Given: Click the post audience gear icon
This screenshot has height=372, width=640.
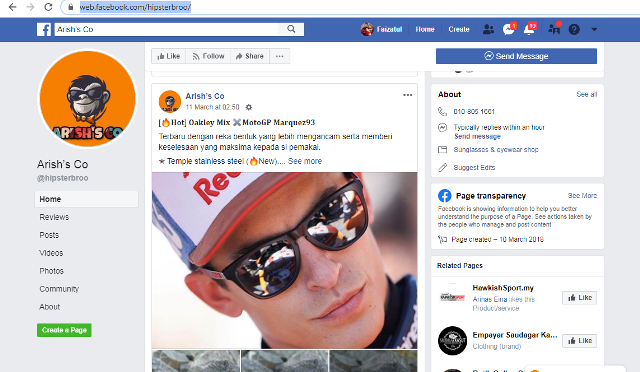Looking at the screenshot, I should pyautogui.click(x=249, y=107).
